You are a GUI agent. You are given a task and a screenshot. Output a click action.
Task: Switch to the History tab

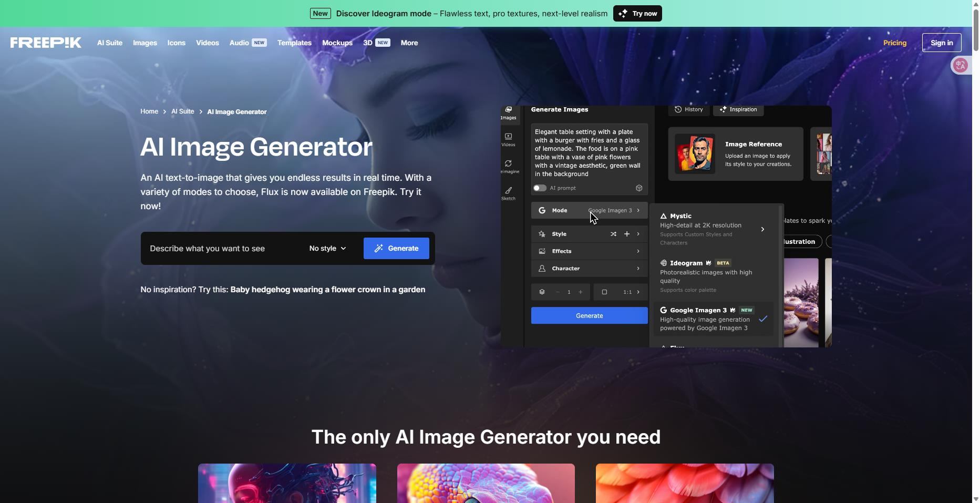point(689,109)
